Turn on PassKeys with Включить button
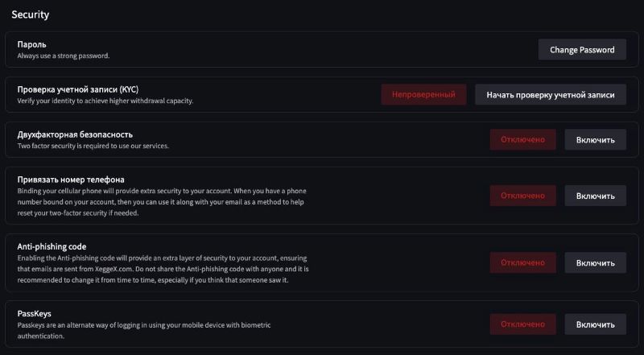Screen dimensions: 644x355 tap(595, 324)
